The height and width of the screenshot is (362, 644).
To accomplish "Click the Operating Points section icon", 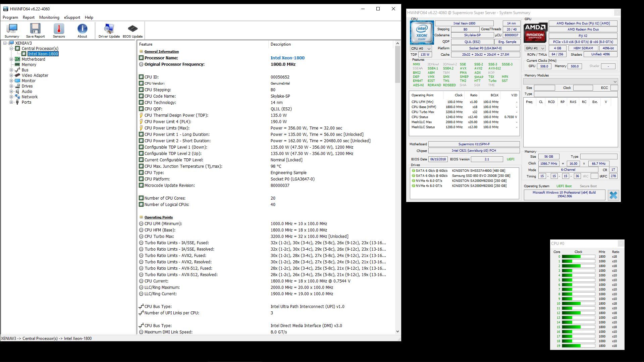I will coord(141,217).
